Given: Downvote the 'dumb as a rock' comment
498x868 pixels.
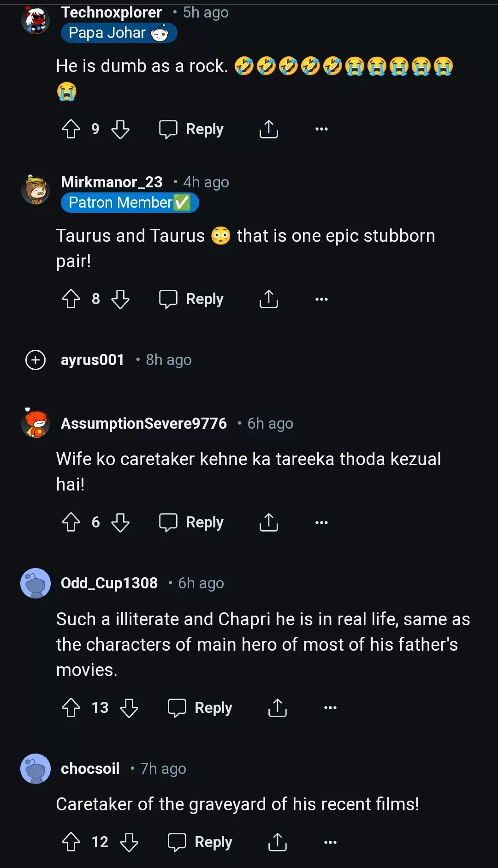Looking at the screenshot, I should click(x=120, y=129).
